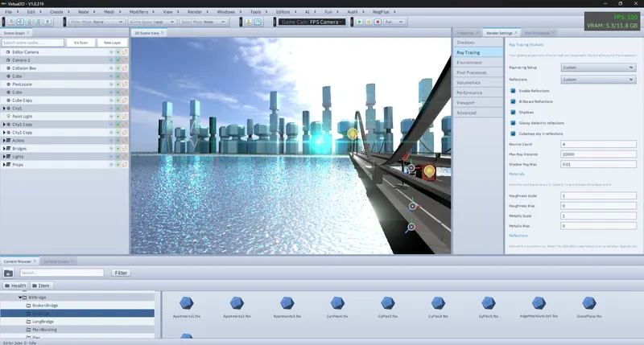Click the last icon in the left toolbar group
The image size is (644, 345).
(x=47, y=22)
